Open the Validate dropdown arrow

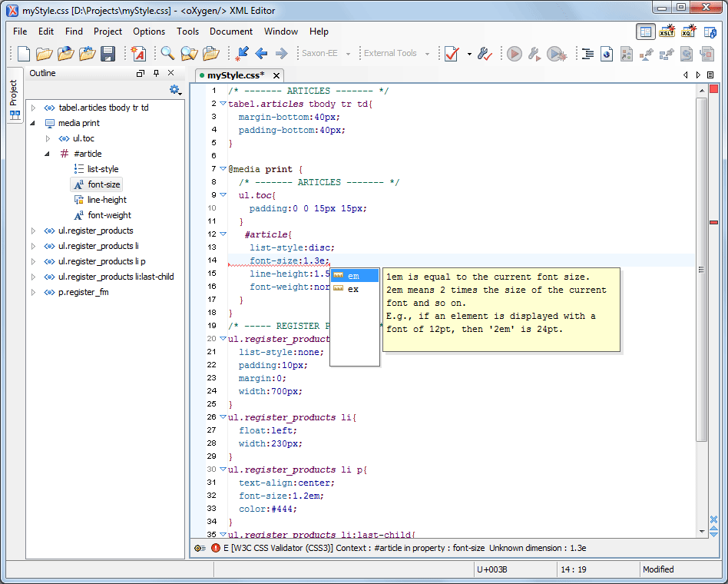[x=469, y=54]
